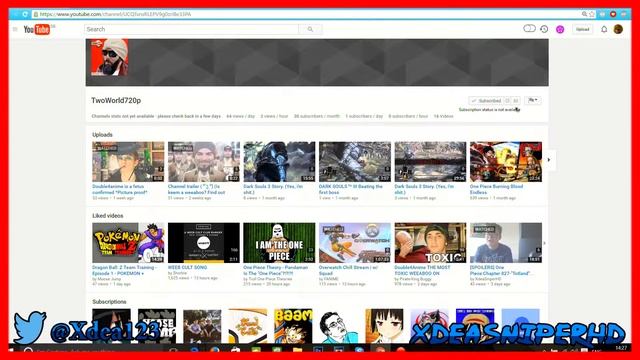This screenshot has height=360, width=640.
Task: Click the subscribers per month channel stat
Action: point(317,116)
